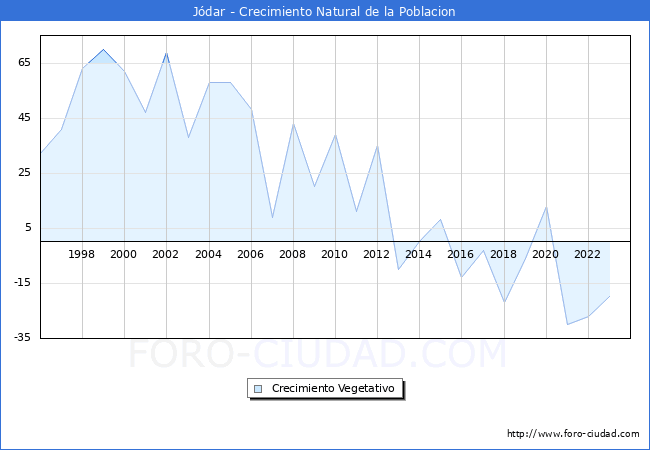
Task: Open the www.foro-ciudad.com link text
Action: [x=573, y=434]
